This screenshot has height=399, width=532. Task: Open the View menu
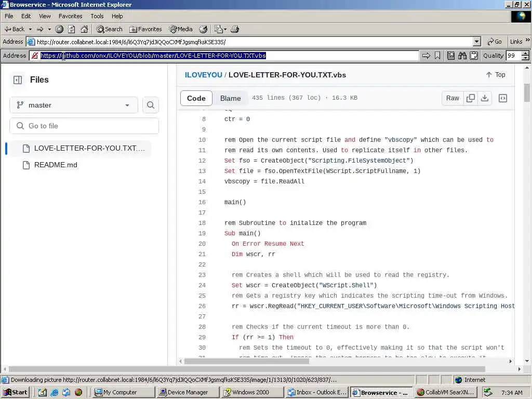click(x=45, y=16)
